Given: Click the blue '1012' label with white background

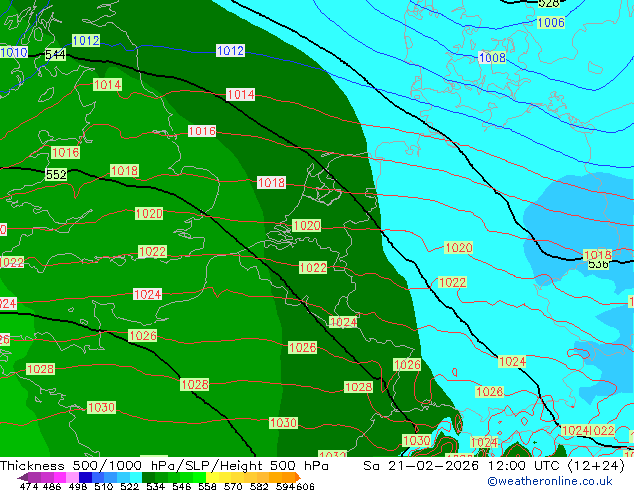Looking at the screenshot, I should [x=230, y=51].
